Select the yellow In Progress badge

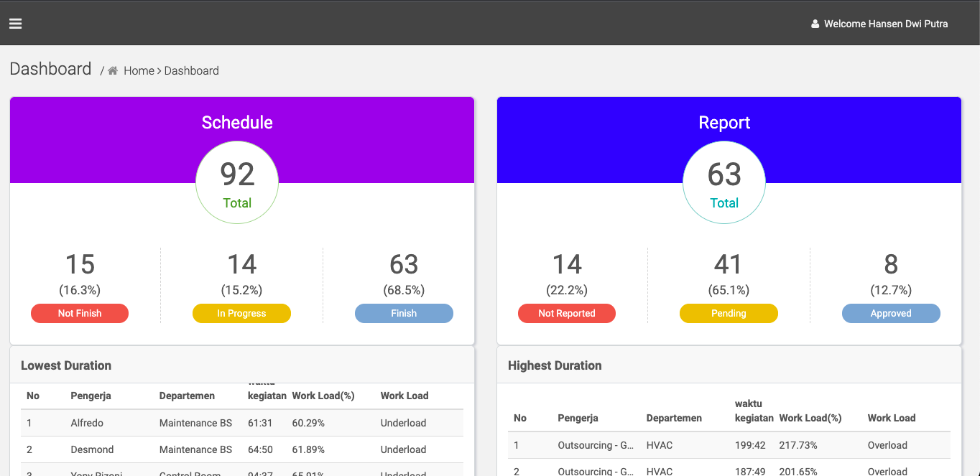(241, 313)
